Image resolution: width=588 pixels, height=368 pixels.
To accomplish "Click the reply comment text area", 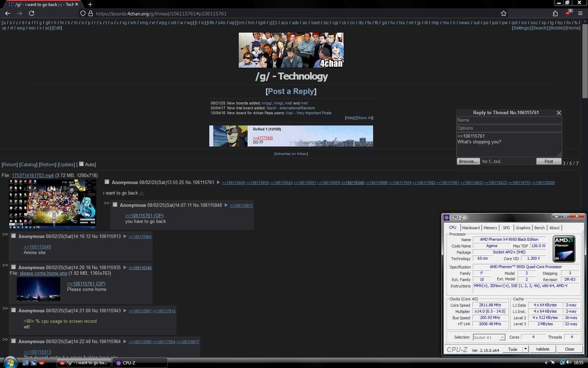I will click(x=509, y=144).
